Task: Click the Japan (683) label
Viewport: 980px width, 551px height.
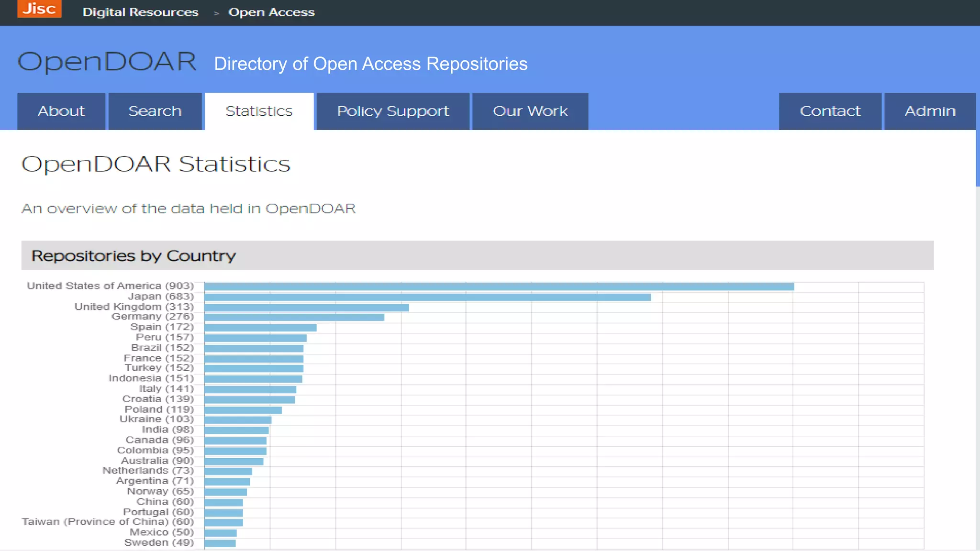Action: [161, 297]
